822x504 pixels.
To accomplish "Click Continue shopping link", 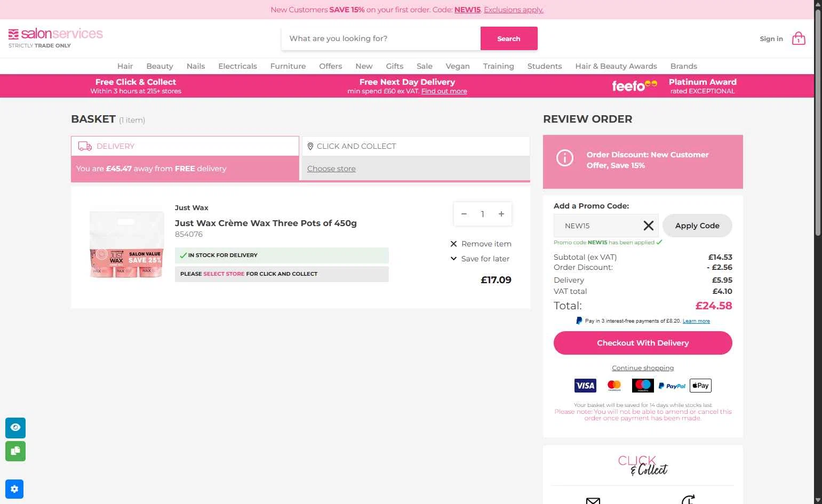I will point(643,368).
